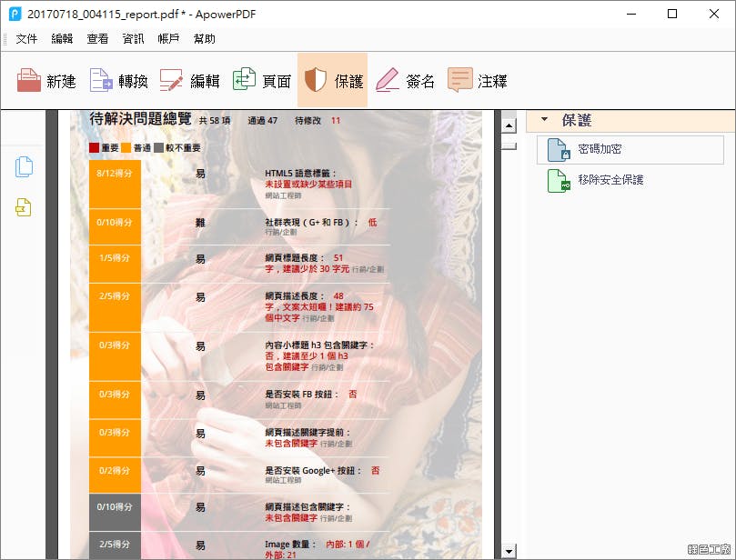The image size is (736, 560).
Task: Click the 是否安裝 Google+ 按鈕 text
Action: pyautogui.click(x=313, y=470)
